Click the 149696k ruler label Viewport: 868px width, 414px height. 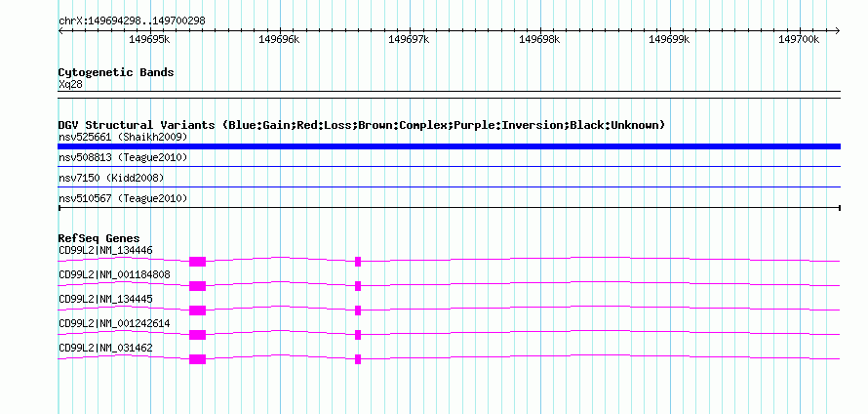point(280,39)
